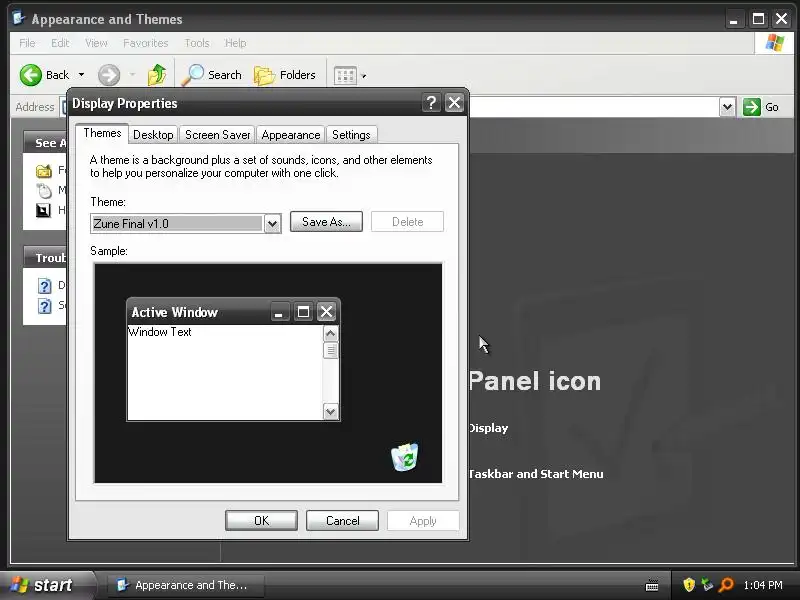The width and height of the screenshot is (800, 600).
Task: Click the Fonts folder icon in sidebar
Action: (44, 171)
